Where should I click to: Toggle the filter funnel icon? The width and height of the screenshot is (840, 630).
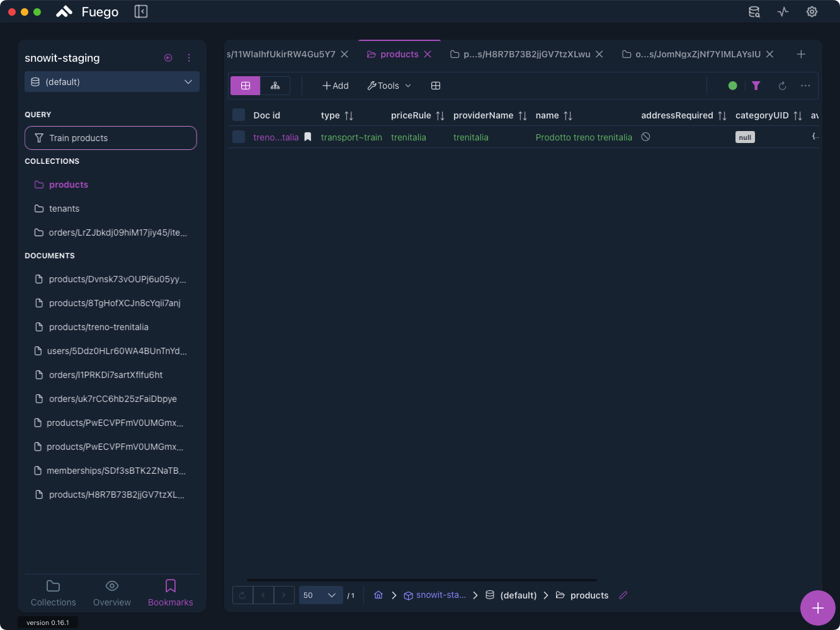click(x=756, y=86)
